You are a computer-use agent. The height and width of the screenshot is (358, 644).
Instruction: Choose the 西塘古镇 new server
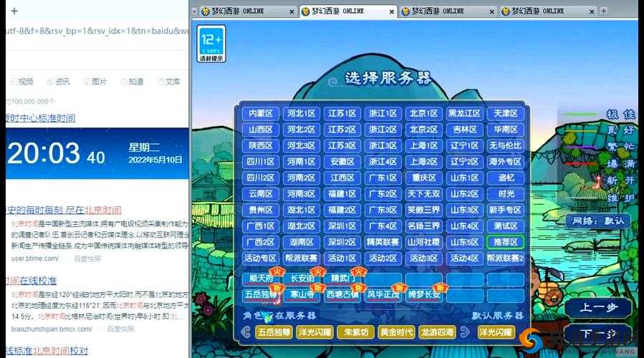coord(342,295)
